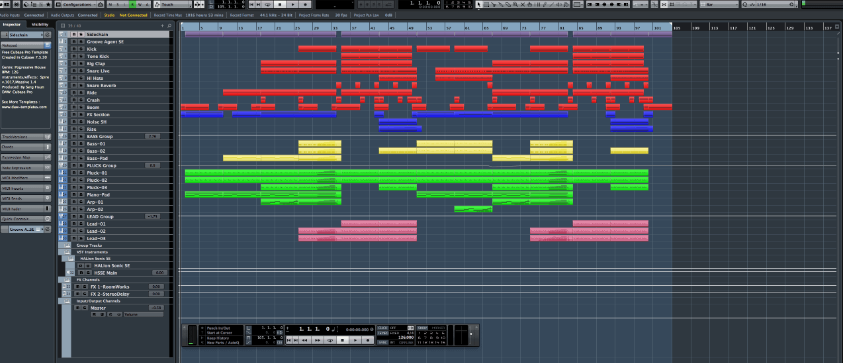
Task: Select the Object Selection arrow tool
Action: [478, 4]
